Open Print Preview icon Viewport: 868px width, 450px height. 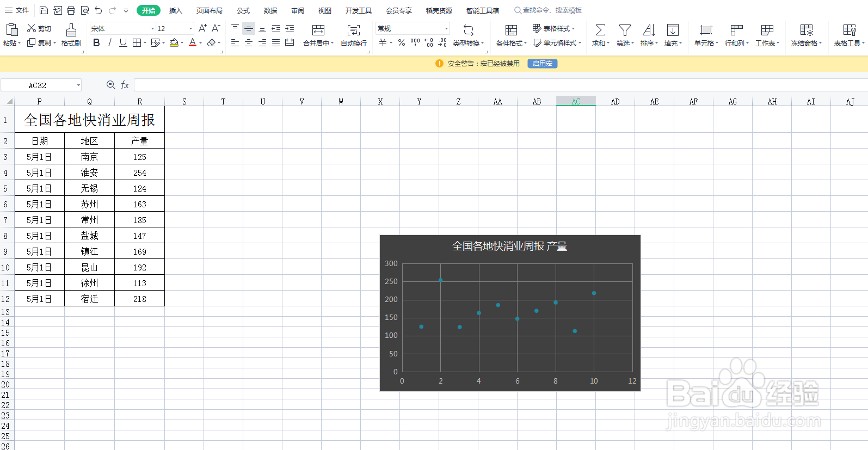pos(85,10)
